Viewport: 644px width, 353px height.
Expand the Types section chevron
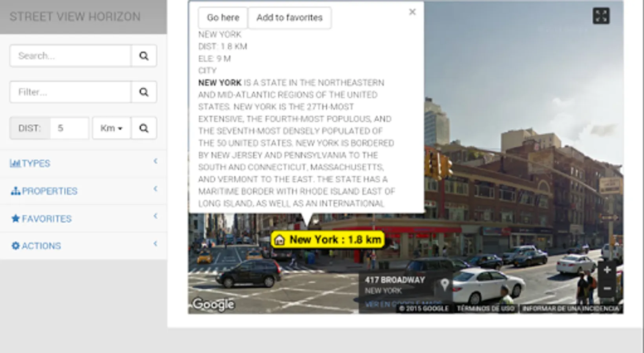(x=156, y=161)
